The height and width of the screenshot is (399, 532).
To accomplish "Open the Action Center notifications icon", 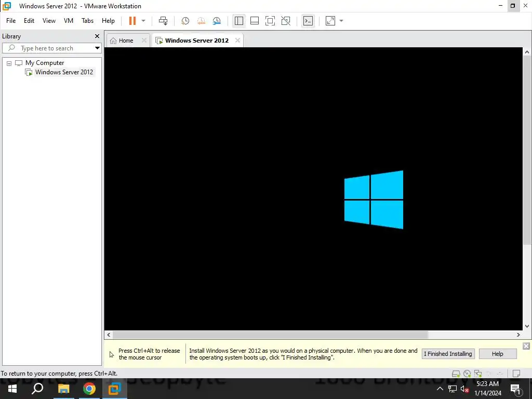I will [x=516, y=389].
